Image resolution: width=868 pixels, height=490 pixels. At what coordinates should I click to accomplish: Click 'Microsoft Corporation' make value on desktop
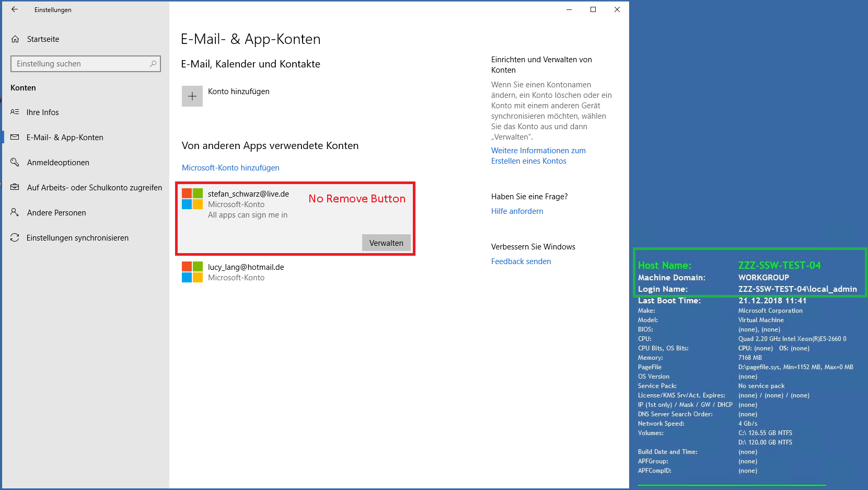pos(770,311)
